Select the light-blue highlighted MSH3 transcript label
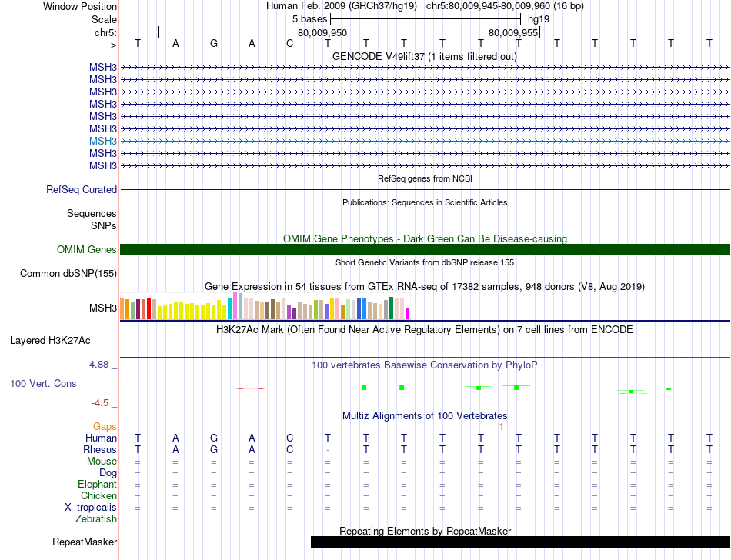Image resolution: width=731 pixels, height=560 pixels. pyautogui.click(x=103, y=142)
